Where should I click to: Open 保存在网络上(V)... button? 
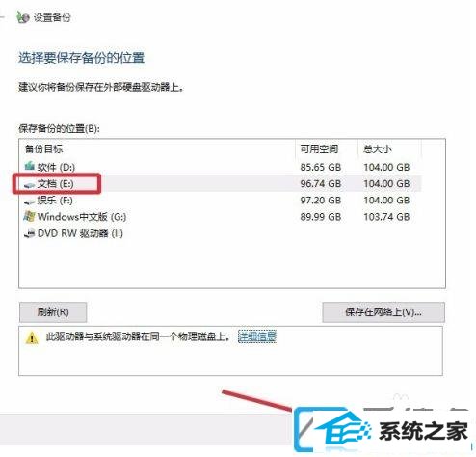click(x=383, y=312)
